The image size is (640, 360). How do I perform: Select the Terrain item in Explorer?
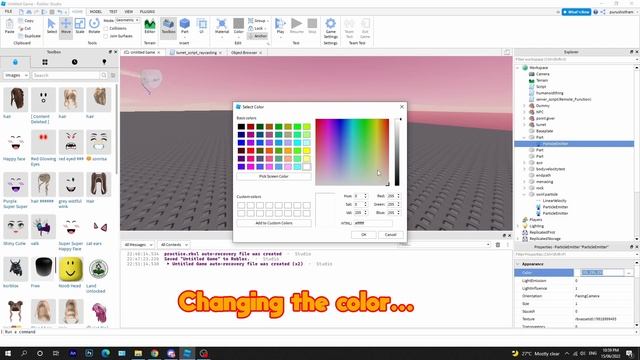pos(542,80)
